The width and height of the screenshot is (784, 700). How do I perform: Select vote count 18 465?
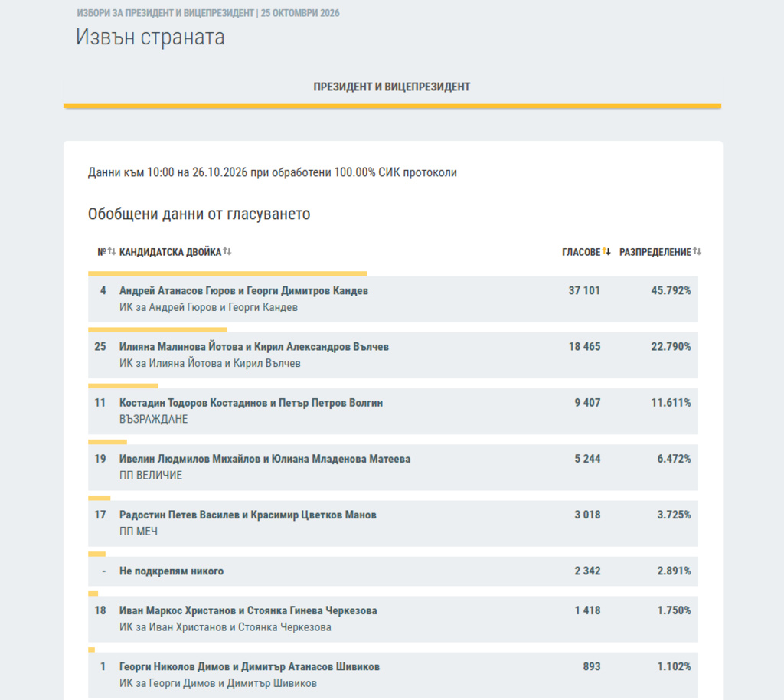pos(584,346)
